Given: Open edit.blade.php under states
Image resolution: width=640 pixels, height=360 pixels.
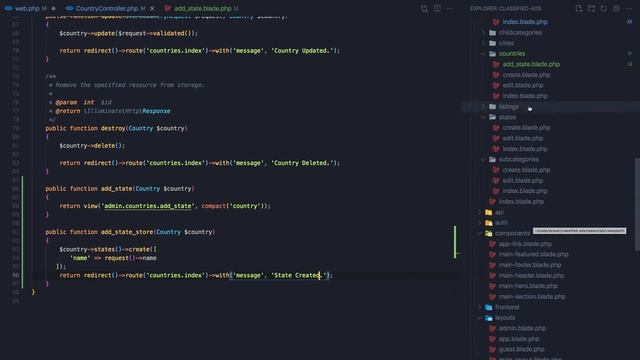Looking at the screenshot, I should [x=522, y=138].
